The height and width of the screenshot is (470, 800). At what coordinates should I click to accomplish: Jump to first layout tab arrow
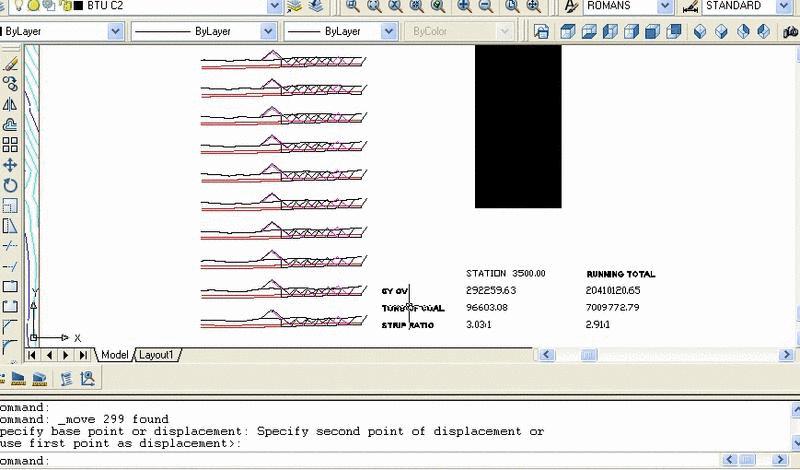coord(32,355)
